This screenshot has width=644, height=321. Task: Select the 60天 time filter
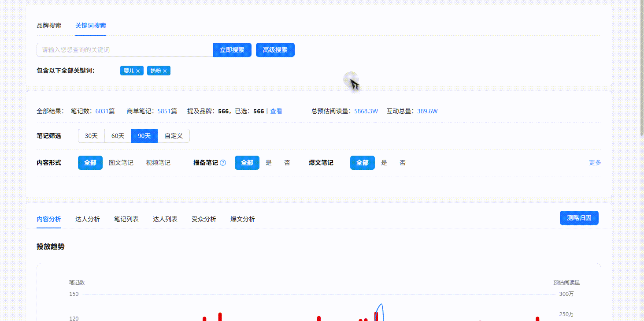(118, 136)
